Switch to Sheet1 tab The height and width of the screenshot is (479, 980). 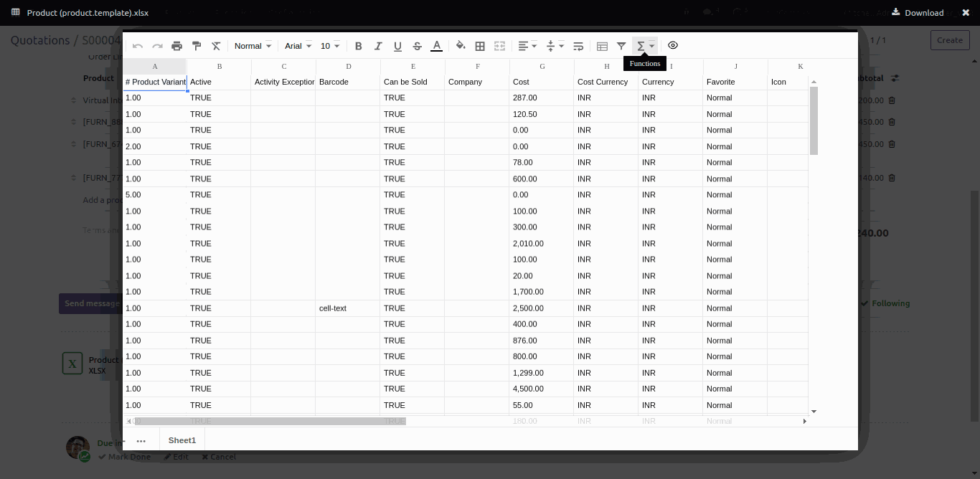pyautogui.click(x=182, y=440)
